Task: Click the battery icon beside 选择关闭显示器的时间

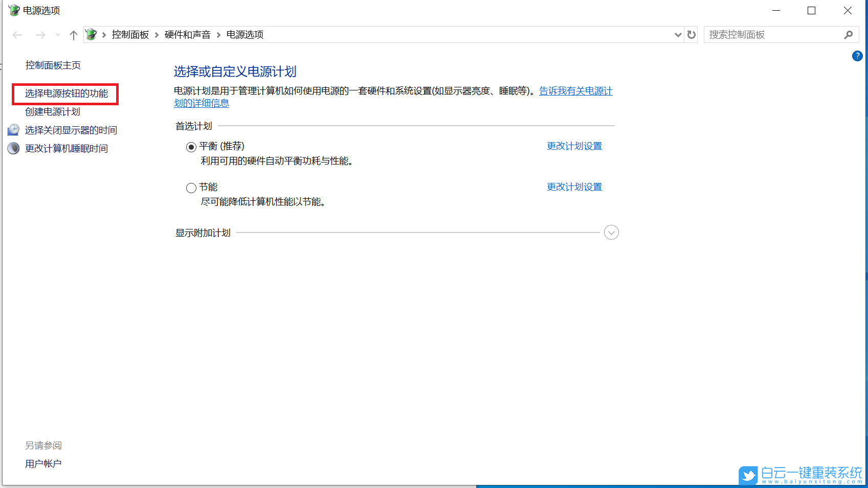Action: coord(13,129)
